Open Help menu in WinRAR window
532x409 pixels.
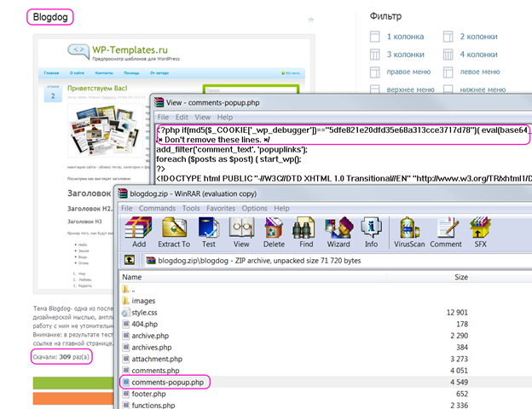point(281,208)
